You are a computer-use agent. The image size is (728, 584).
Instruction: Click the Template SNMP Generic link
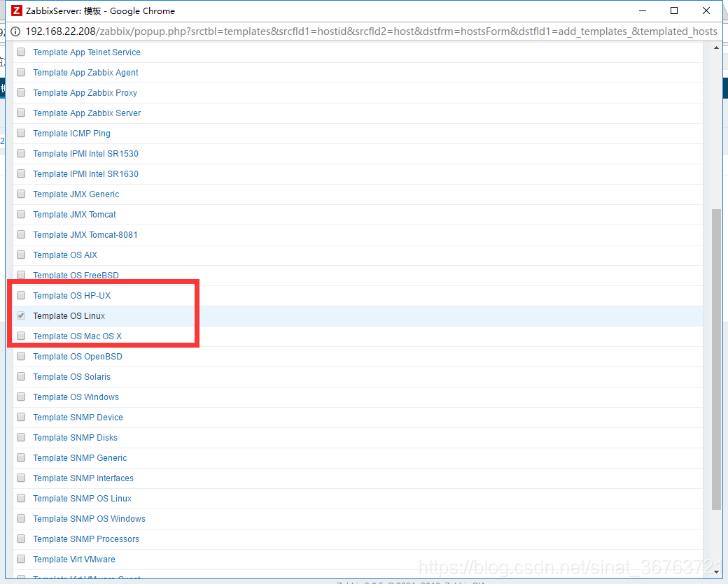[x=80, y=458]
